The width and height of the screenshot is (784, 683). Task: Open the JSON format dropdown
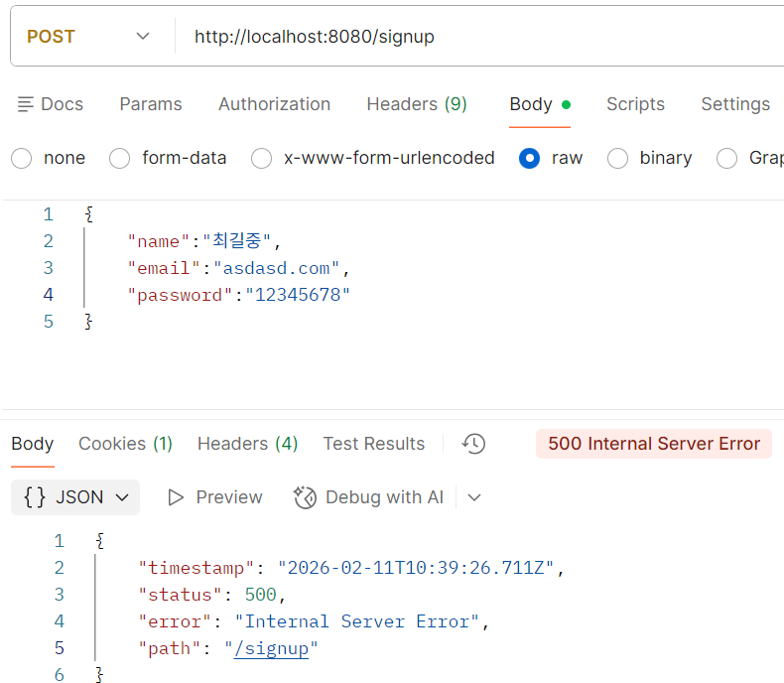(x=75, y=497)
